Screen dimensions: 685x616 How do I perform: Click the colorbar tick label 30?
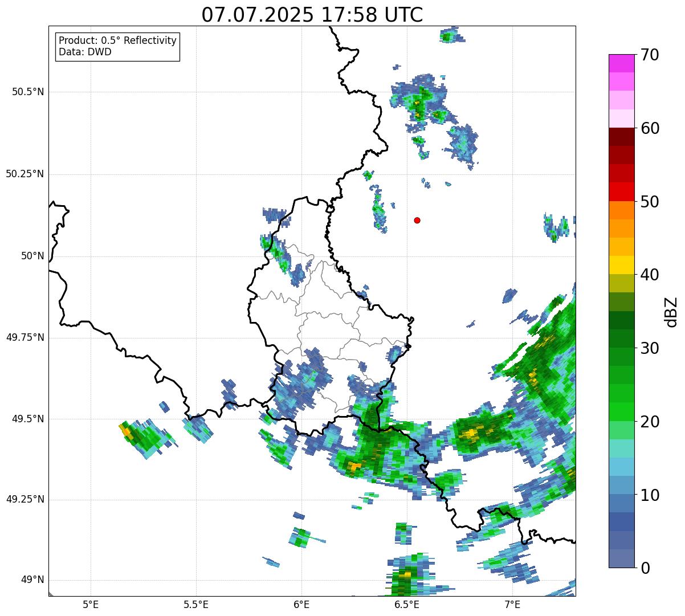pyautogui.click(x=650, y=348)
